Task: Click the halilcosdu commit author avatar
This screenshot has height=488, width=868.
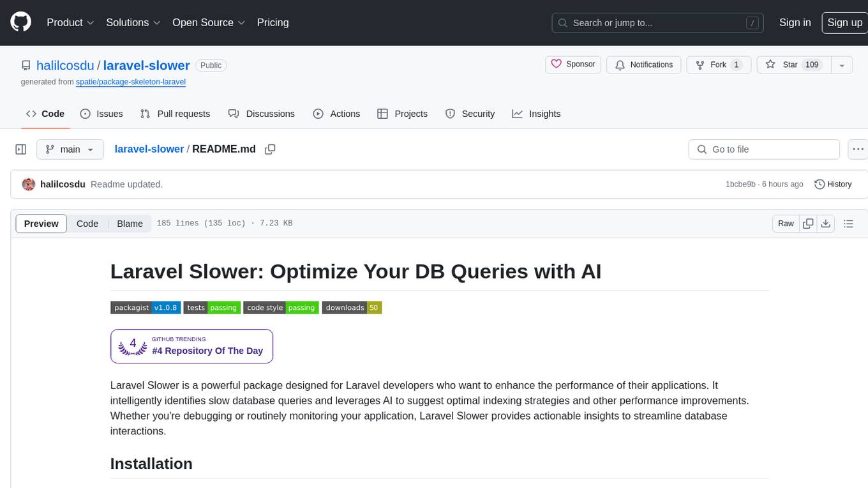Action: click(x=29, y=184)
